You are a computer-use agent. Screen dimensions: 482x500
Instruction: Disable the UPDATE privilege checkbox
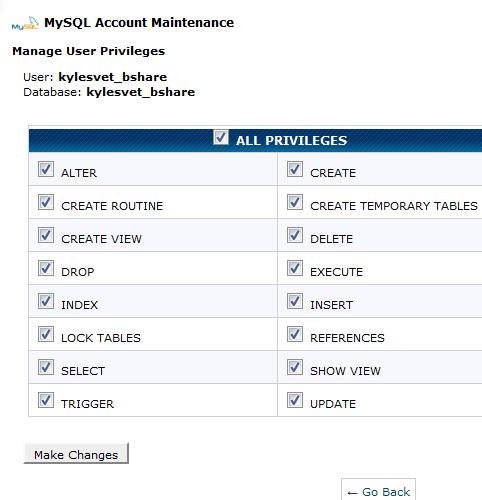click(x=295, y=400)
